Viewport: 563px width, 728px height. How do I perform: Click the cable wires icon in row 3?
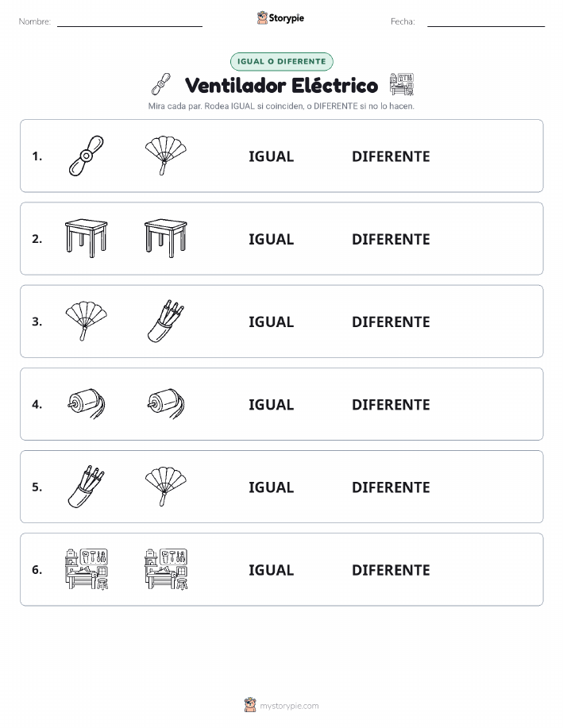(166, 322)
